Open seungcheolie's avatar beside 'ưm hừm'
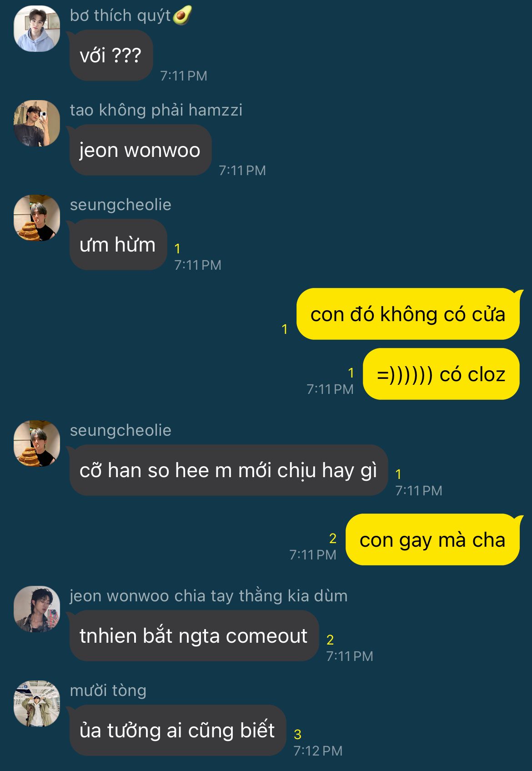This screenshot has width=532, height=771. [x=37, y=218]
